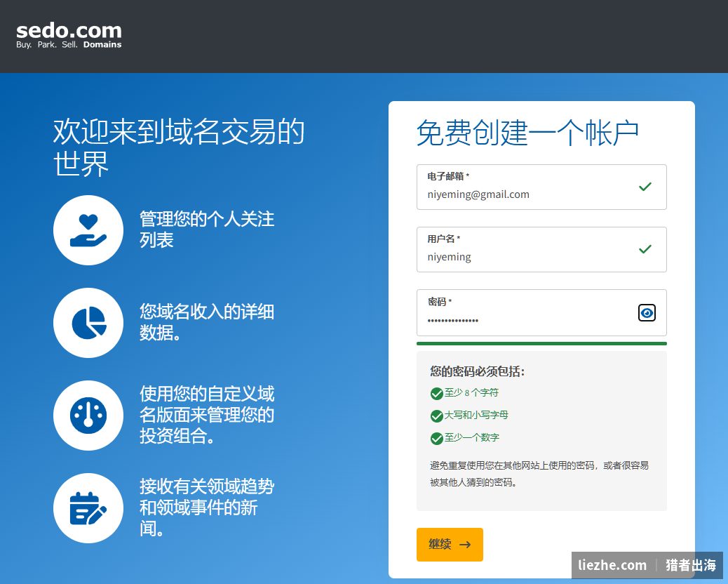Toggle password visibility with the eye icon
The width and height of the screenshot is (728, 584).
[x=647, y=312]
